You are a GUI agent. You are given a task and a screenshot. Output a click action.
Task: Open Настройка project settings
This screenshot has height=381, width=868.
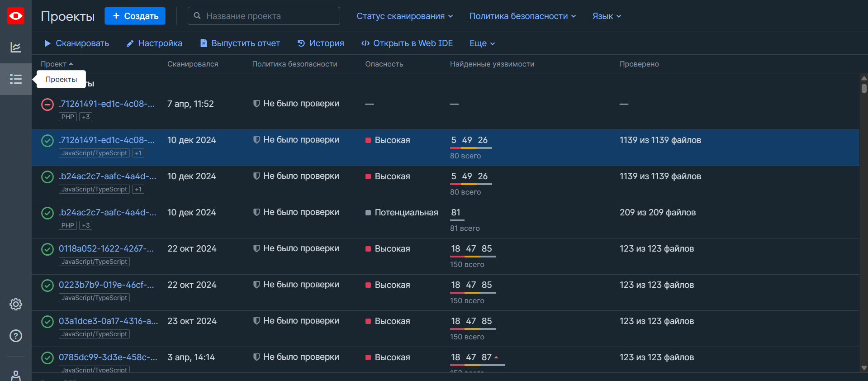pyautogui.click(x=154, y=43)
